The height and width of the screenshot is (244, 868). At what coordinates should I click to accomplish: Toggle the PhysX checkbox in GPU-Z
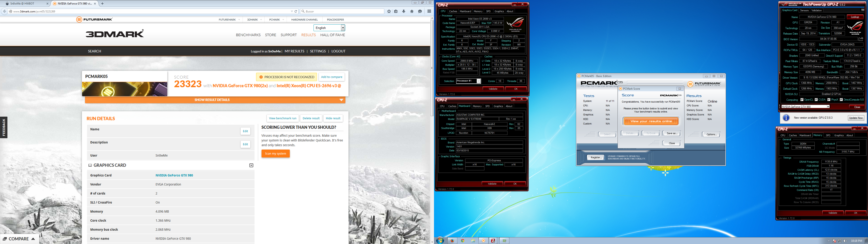829,100
